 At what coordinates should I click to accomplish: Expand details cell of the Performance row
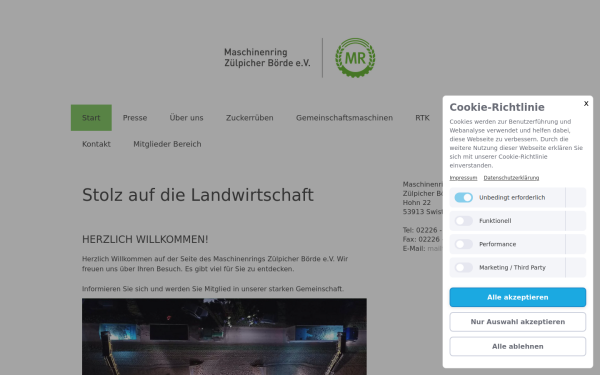tap(576, 244)
